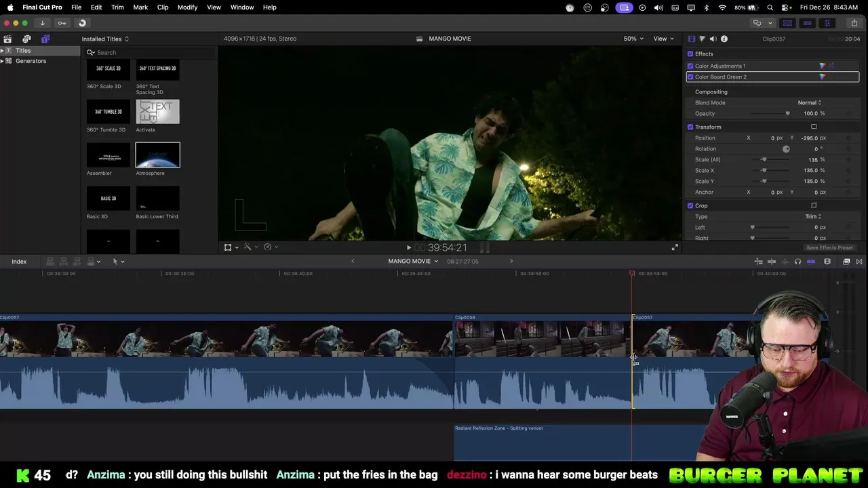This screenshot has width=868, height=488.
Task: Open the viewer View options dropdown
Action: [x=663, y=39]
